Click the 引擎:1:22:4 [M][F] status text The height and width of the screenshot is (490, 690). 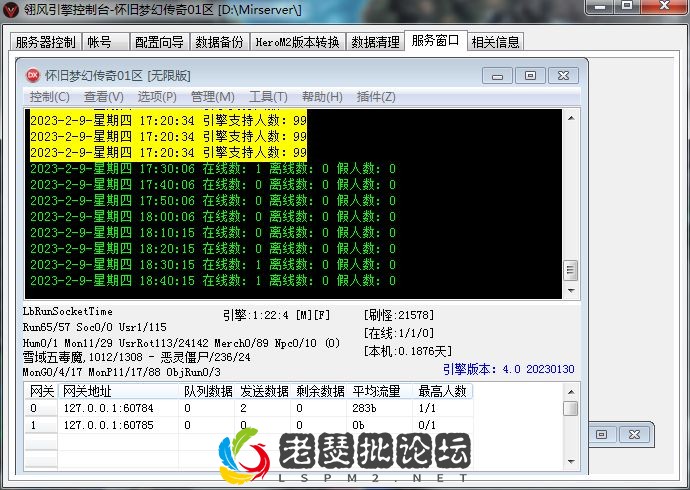click(x=276, y=315)
